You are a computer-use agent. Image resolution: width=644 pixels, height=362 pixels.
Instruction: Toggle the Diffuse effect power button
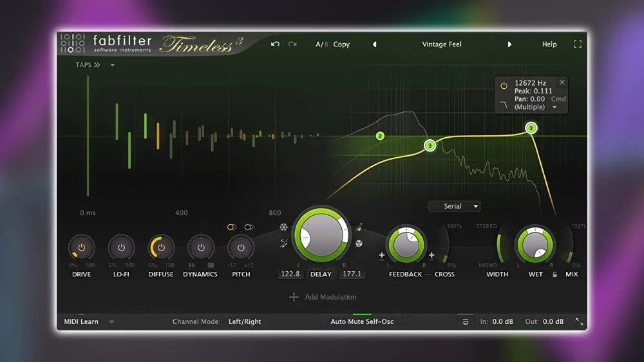161,248
